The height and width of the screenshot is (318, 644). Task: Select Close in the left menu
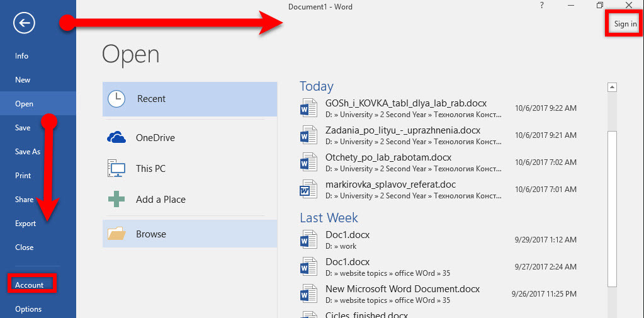[24, 247]
